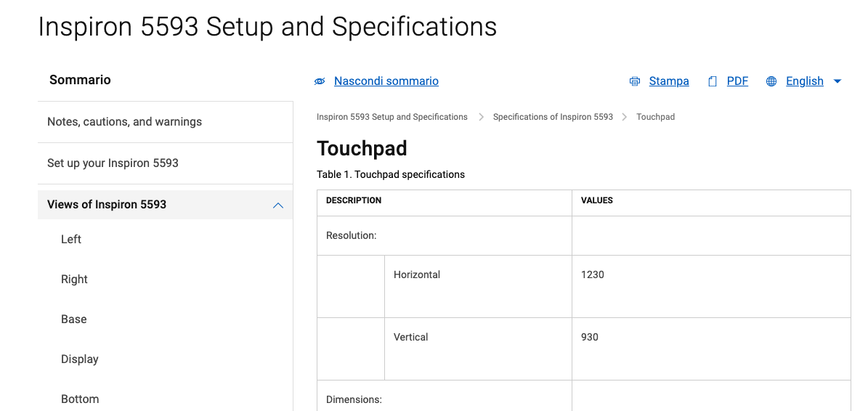Click the Dimensions: table cell
This screenshot has height=411, width=868.
click(x=445, y=396)
